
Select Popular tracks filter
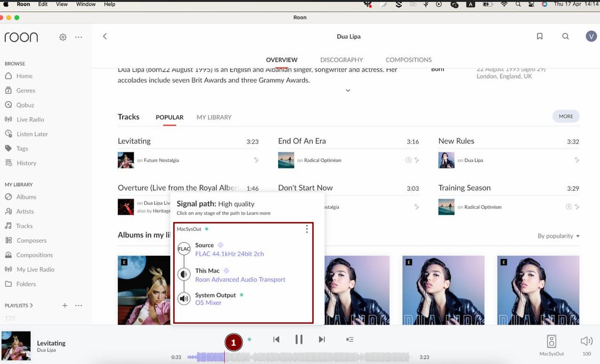tap(170, 117)
